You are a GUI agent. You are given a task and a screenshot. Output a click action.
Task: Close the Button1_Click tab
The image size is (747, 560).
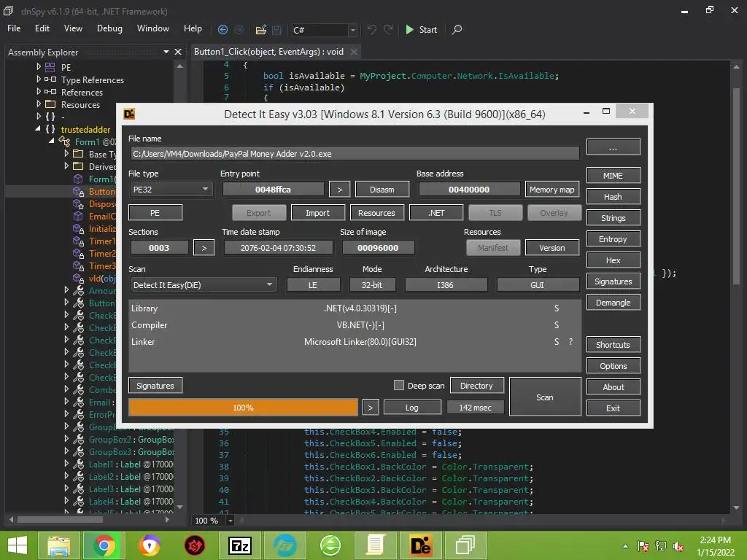point(354,52)
